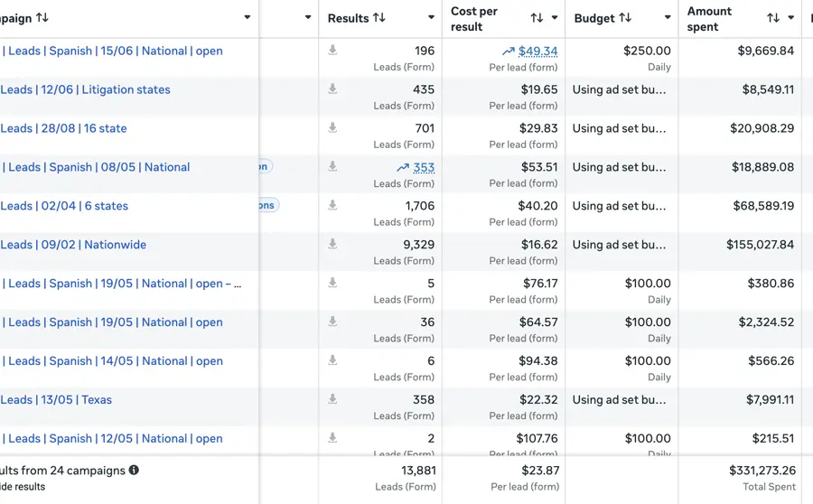Click the $49.34 cost per result link
This screenshot has height=504, width=813.
(x=538, y=51)
